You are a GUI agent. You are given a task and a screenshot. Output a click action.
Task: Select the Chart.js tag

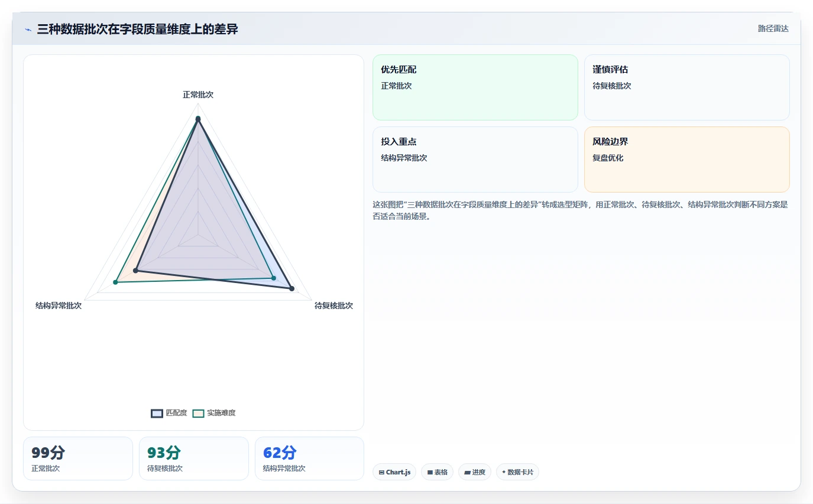394,472
